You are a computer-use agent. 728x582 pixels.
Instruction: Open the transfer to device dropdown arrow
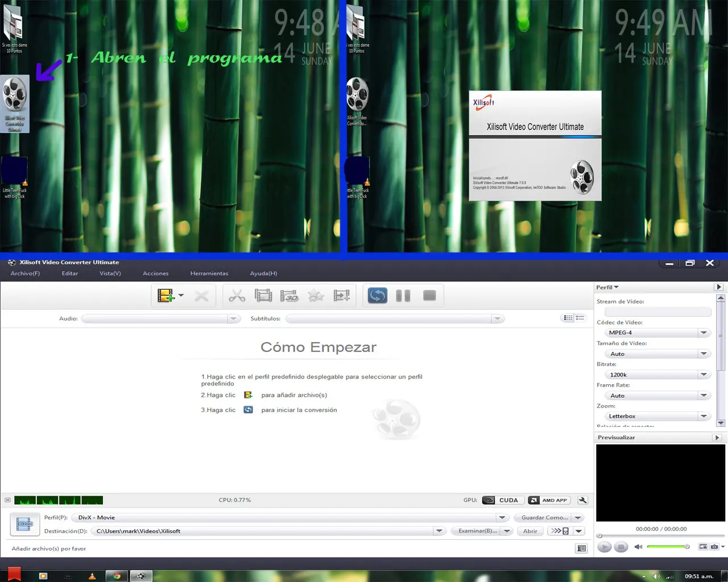tap(578, 531)
